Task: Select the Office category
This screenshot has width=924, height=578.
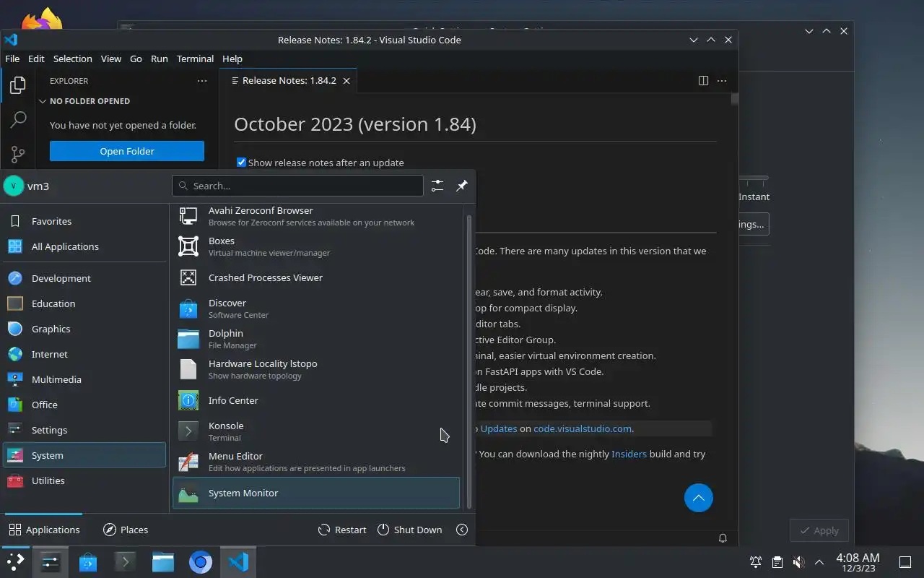Action: point(84,405)
